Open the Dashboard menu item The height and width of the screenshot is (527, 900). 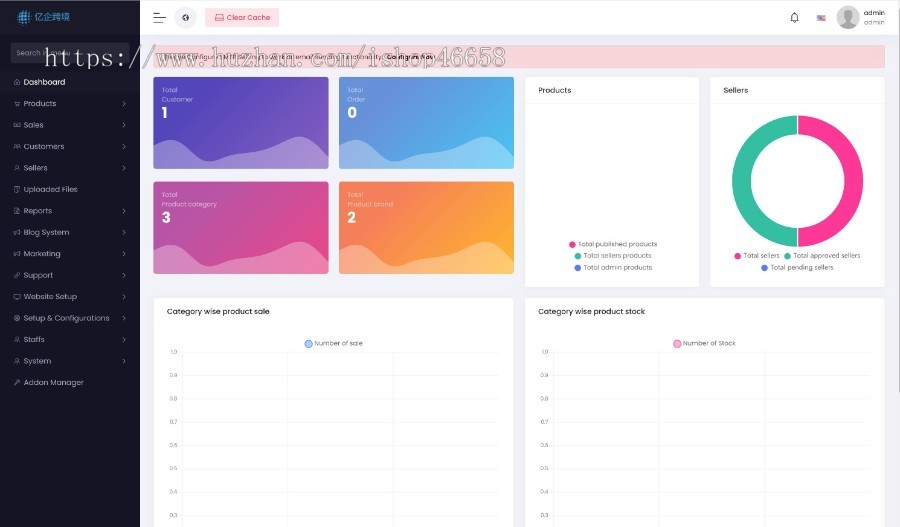coord(70,82)
